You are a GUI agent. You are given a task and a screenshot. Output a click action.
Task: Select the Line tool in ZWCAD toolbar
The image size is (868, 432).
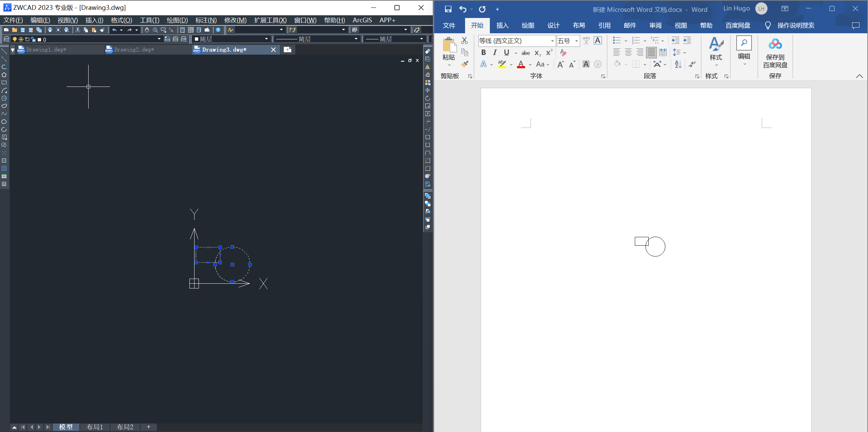(x=4, y=52)
